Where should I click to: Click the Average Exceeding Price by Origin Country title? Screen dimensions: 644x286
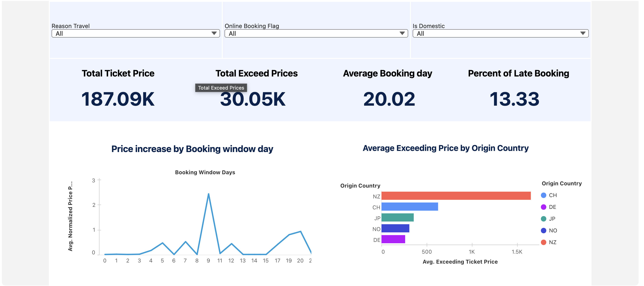445,148
